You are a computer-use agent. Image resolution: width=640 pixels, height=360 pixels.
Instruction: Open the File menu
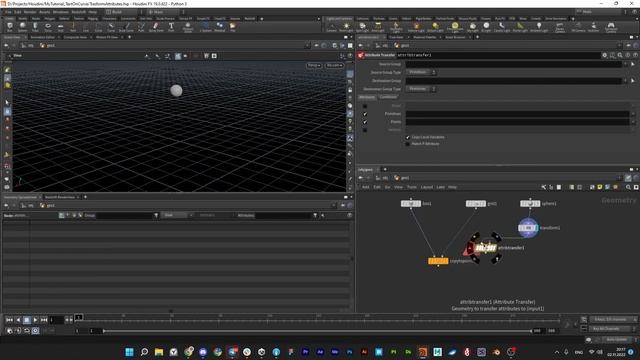8,12
